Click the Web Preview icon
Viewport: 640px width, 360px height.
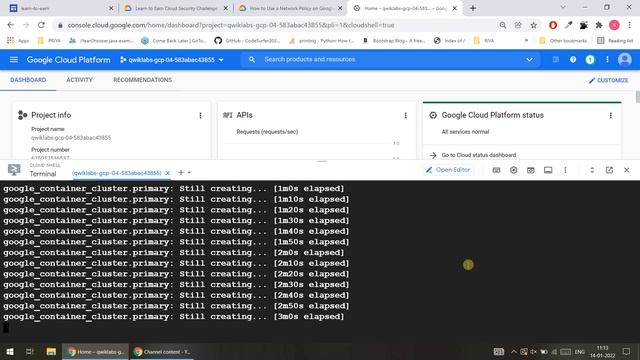[531, 170]
